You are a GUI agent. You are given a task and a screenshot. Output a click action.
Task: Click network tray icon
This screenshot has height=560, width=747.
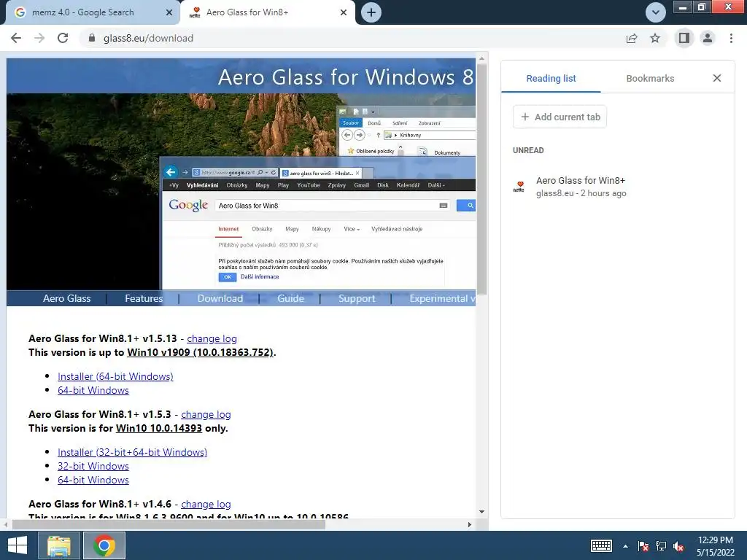pos(661,546)
